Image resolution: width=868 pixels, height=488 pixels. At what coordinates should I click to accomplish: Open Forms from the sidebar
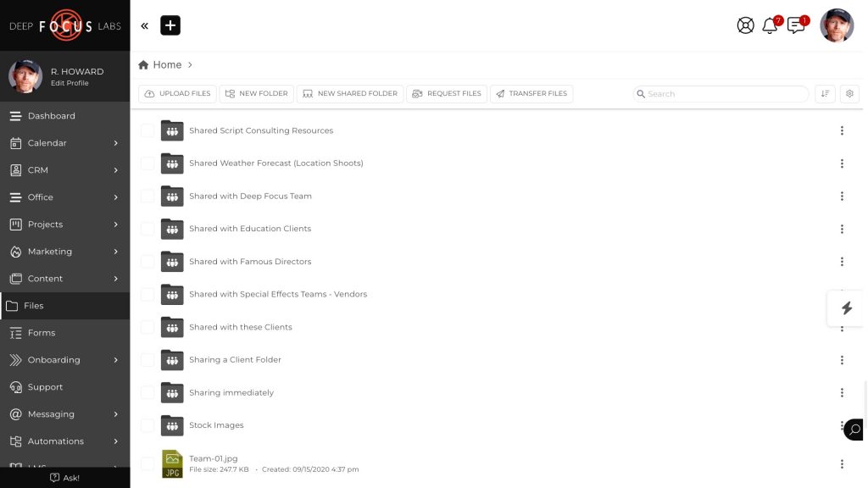pyautogui.click(x=41, y=333)
